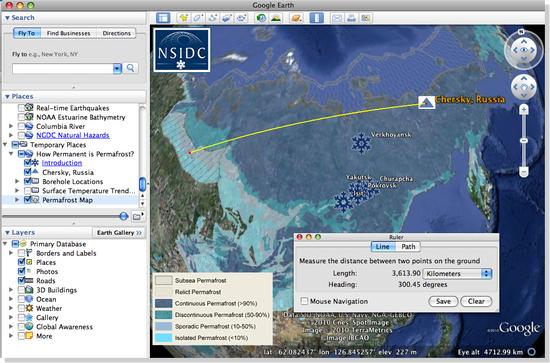
Task: Click the Add Path toolbar icon
Action: (212, 18)
